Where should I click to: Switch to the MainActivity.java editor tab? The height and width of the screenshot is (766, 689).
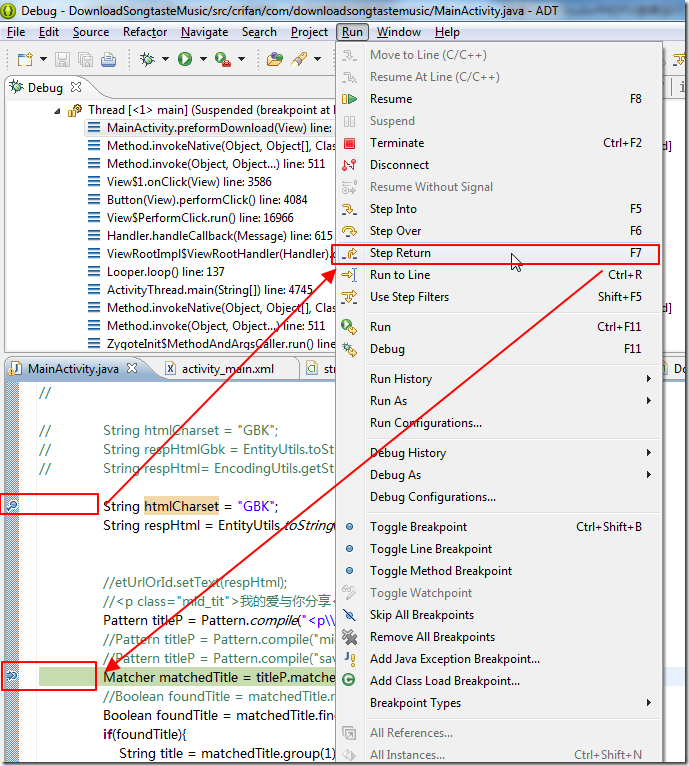tap(73, 368)
